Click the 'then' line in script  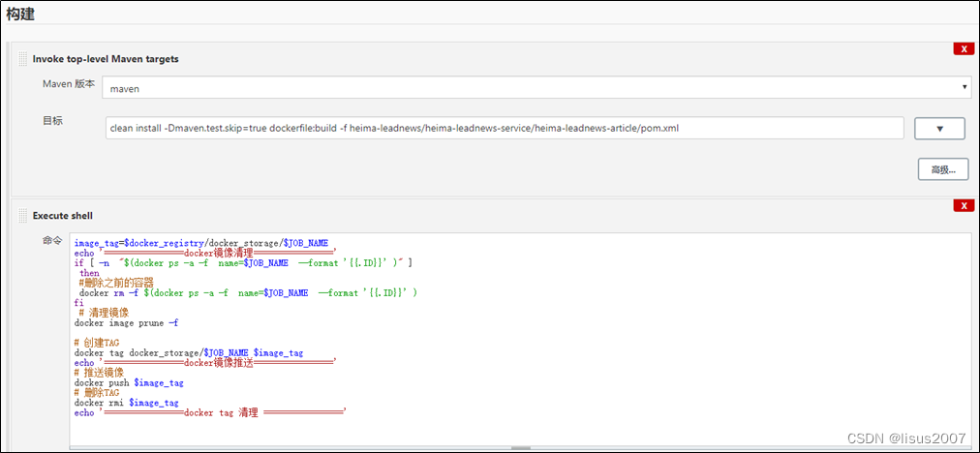point(89,273)
